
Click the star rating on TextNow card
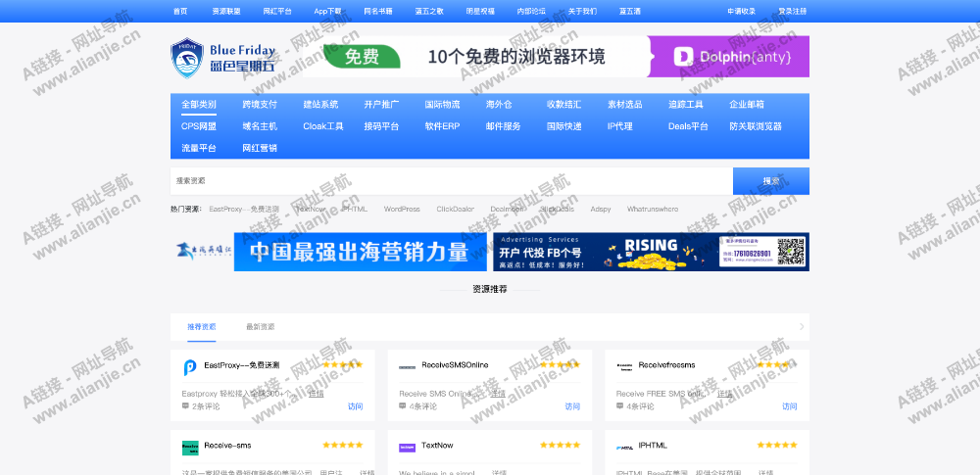560,445
